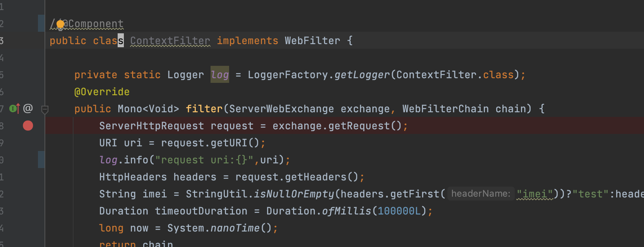Click the WebFilter interface name
644x247 pixels.
(x=313, y=41)
